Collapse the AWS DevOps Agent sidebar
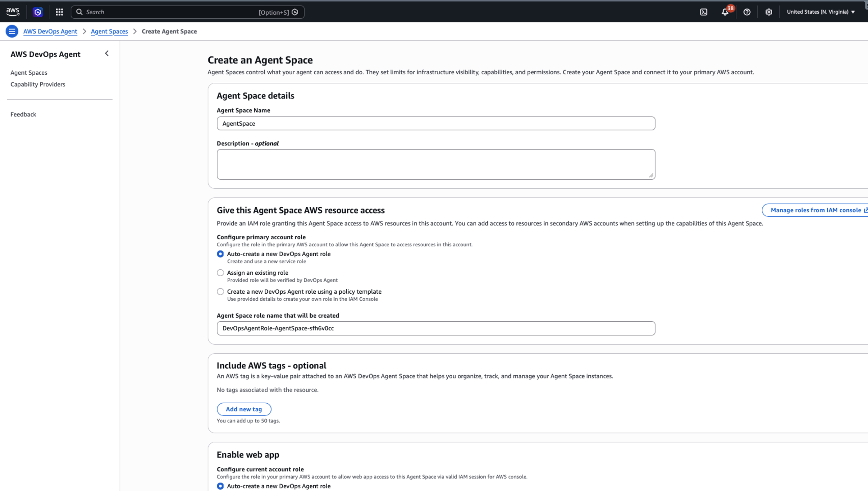868x504 pixels. coord(107,53)
